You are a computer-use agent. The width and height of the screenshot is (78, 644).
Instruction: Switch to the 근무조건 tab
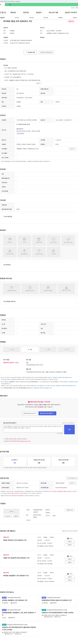(17, 18)
